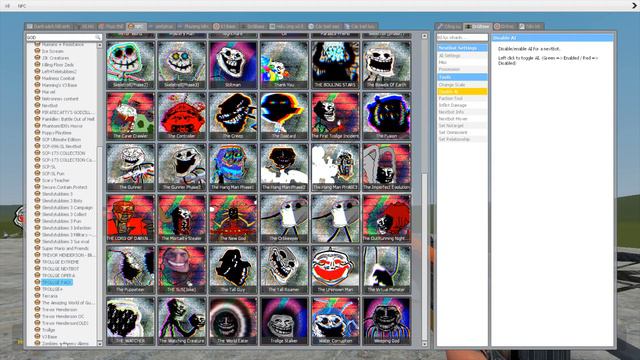The height and width of the screenshot is (360, 640).
Task: Collapse the Tools section header
Action: 462,77
